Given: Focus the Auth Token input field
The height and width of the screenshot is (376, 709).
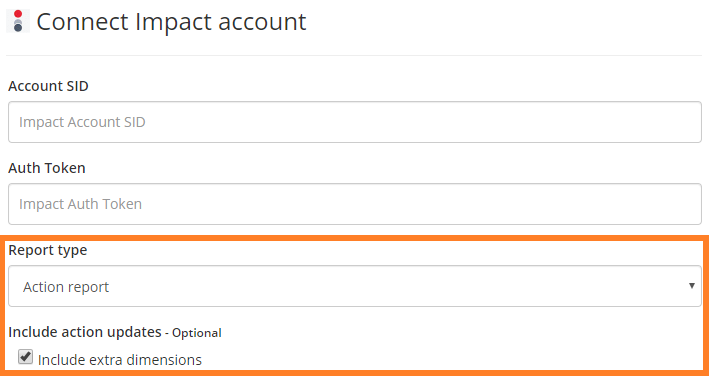Looking at the screenshot, I should [x=355, y=204].
